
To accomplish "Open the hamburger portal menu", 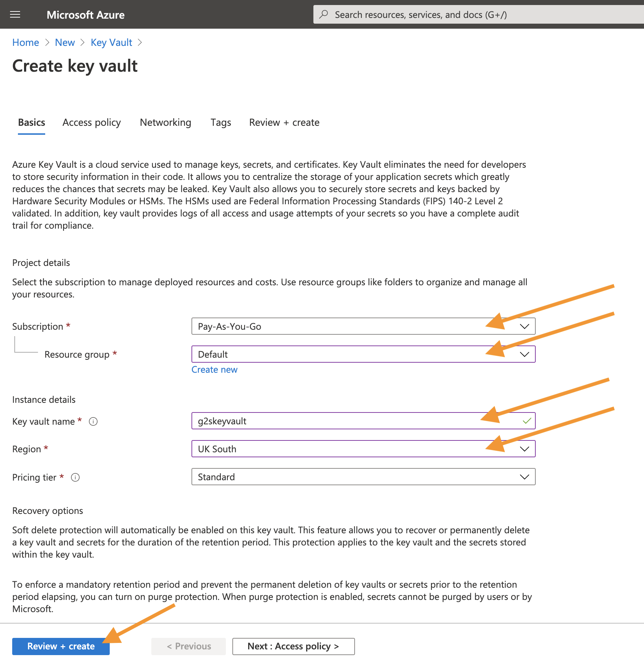I will point(15,14).
